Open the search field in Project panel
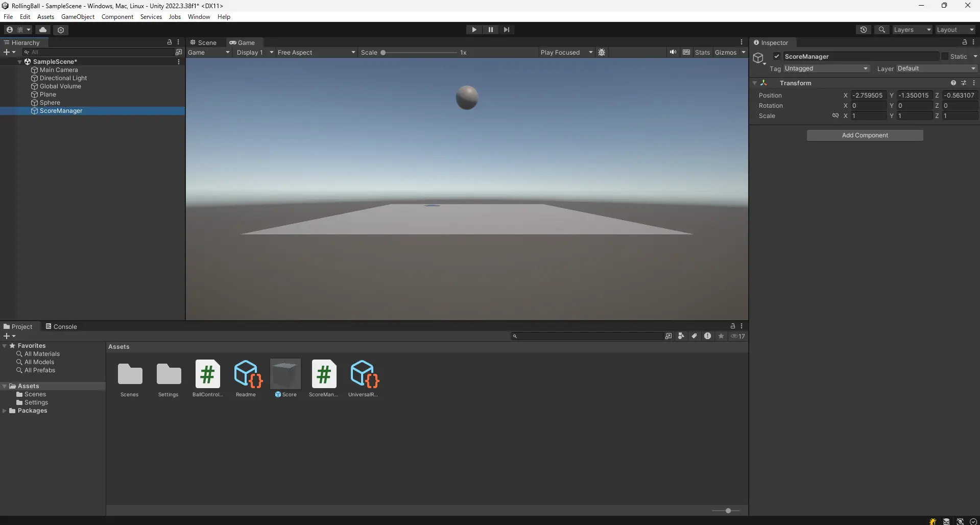980x525 pixels. point(587,336)
